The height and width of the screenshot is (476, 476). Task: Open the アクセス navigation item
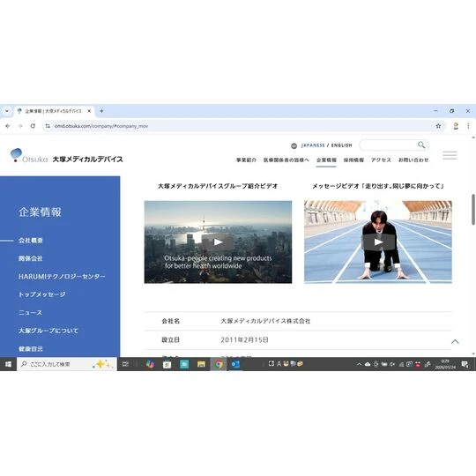[381, 160]
